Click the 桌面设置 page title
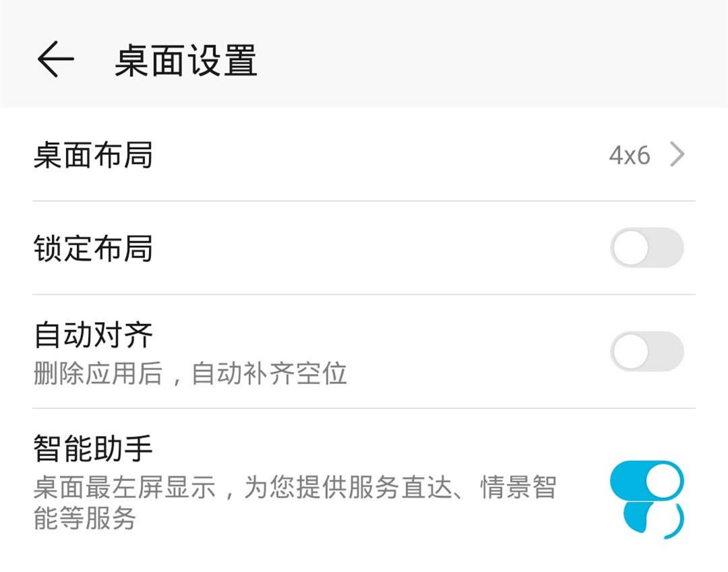The image size is (728, 572). click(185, 61)
